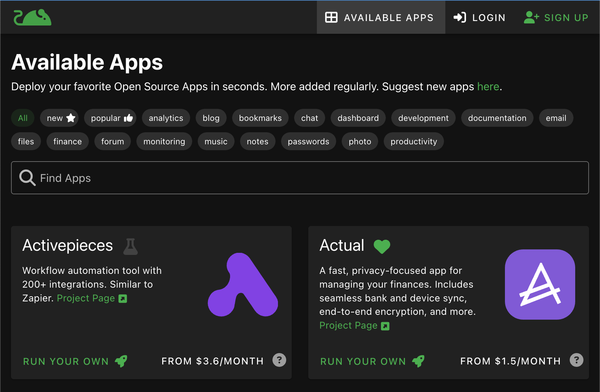Filter by blog category
The height and width of the screenshot is (392, 600).
click(x=211, y=118)
